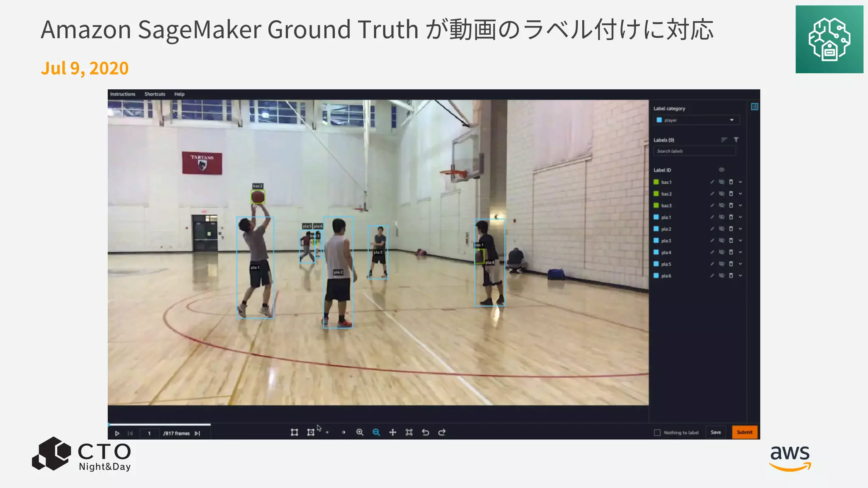Hide the bas:1 label
868x488 pixels.
(721, 182)
